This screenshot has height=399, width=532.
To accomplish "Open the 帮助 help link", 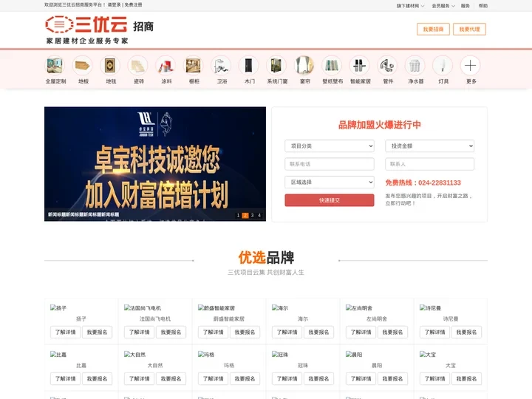I will coord(483,6).
